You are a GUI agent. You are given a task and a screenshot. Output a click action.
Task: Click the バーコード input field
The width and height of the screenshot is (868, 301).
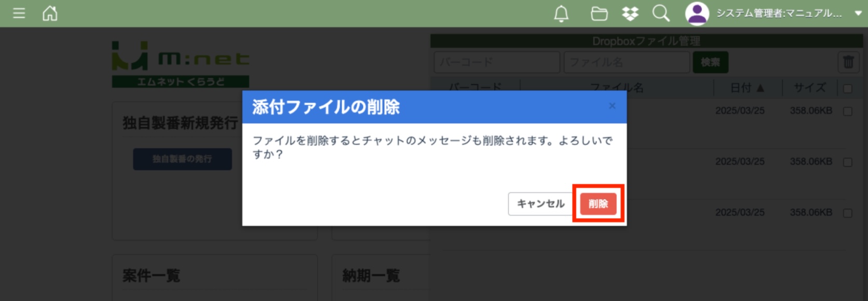tap(497, 62)
